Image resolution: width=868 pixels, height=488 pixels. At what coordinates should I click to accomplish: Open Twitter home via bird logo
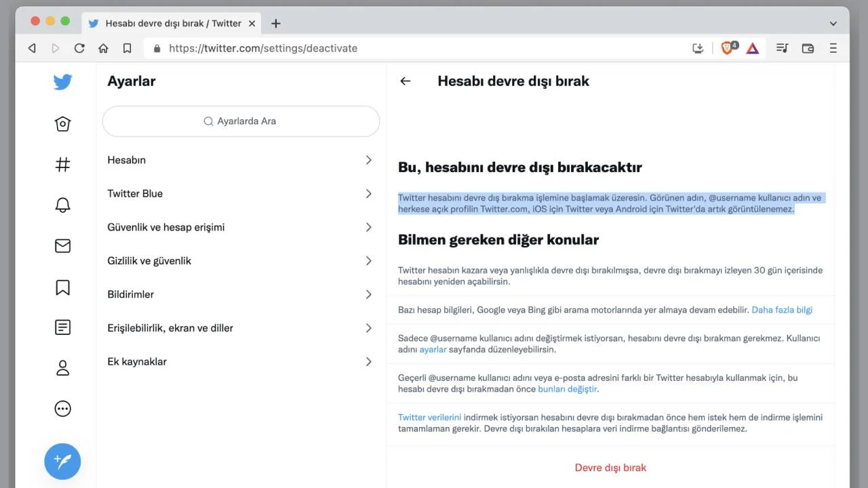62,82
